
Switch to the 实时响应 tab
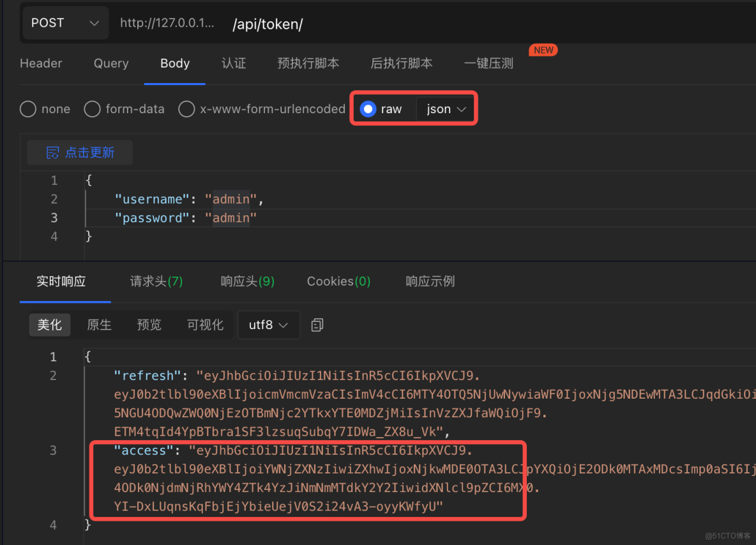61,281
